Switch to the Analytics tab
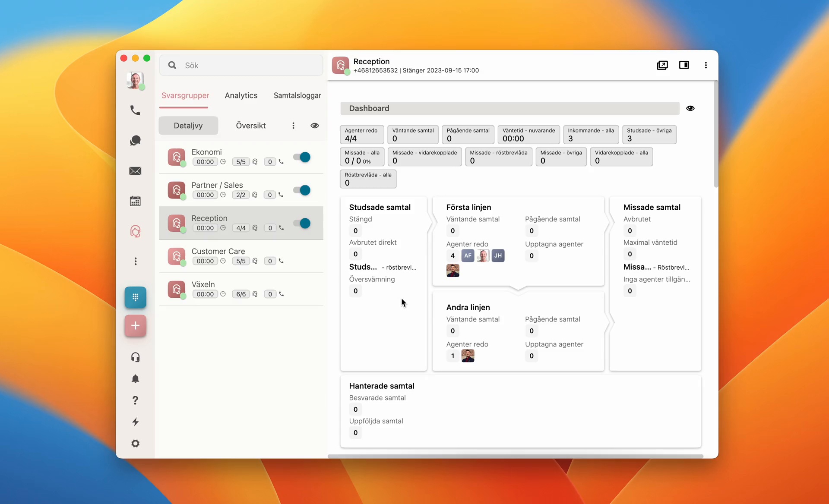829x504 pixels. pos(241,95)
